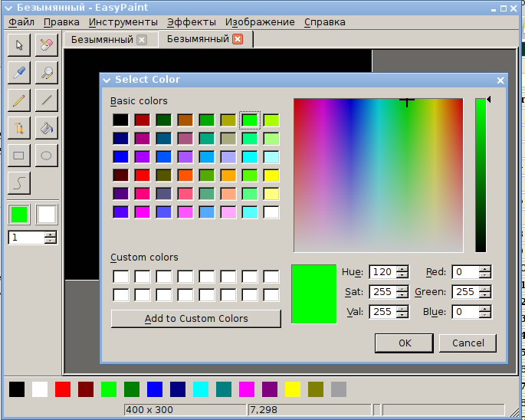Screen dimensions: 525x420
Task: Select the straight line tool
Action: coord(47,100)
